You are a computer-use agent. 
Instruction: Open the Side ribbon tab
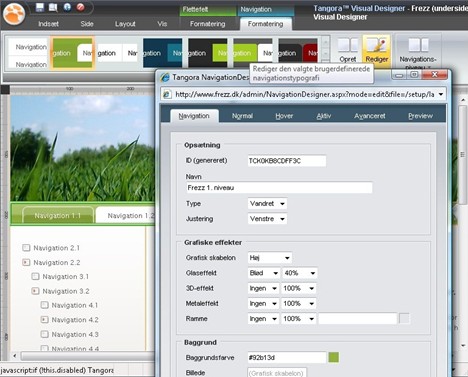87,24
